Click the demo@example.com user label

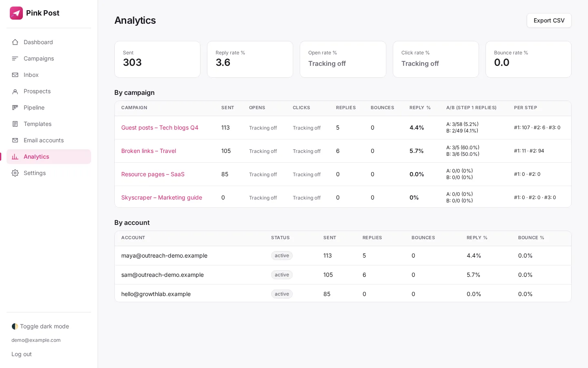pos(36,340)
